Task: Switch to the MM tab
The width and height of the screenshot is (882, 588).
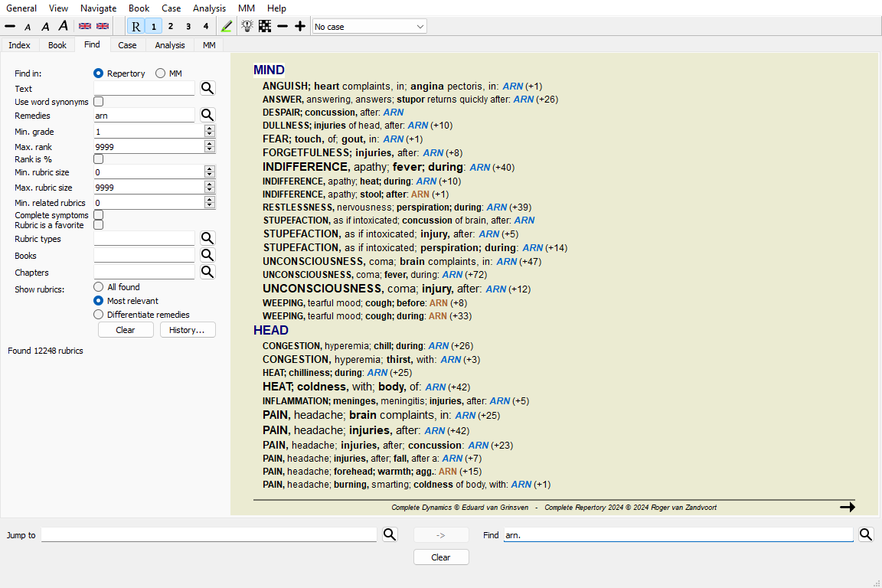Action: (209, 45)
